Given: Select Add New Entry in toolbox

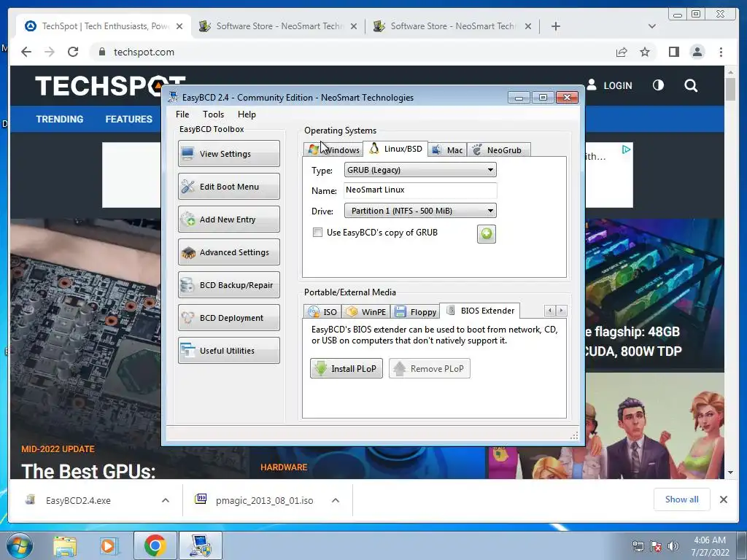Looking at the screenshot, I should click(228, 219).
